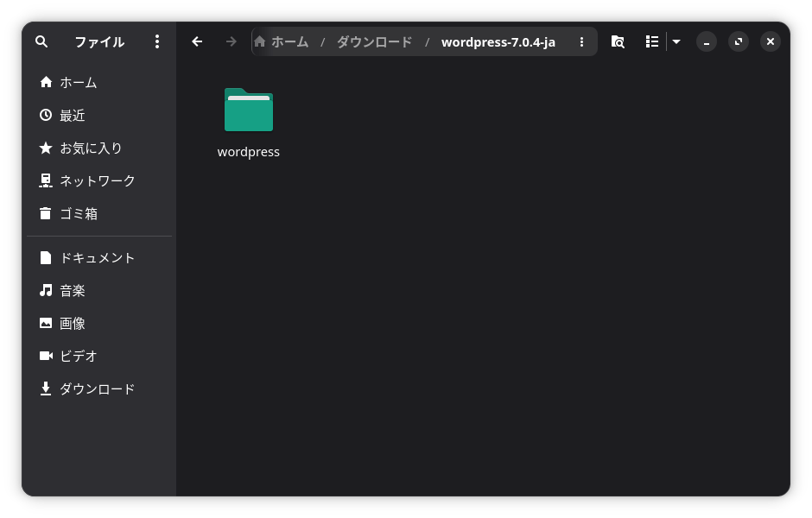Open ホーム in the sidebar
This screenshot has width=812, height=518.
click(x=99, y=83)
